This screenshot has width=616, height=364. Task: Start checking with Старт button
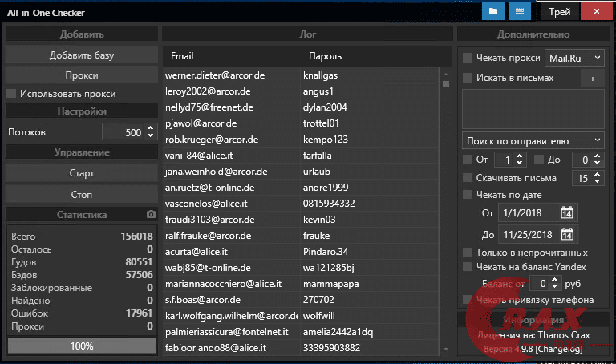pyautogui.click(x=82, y=173)
